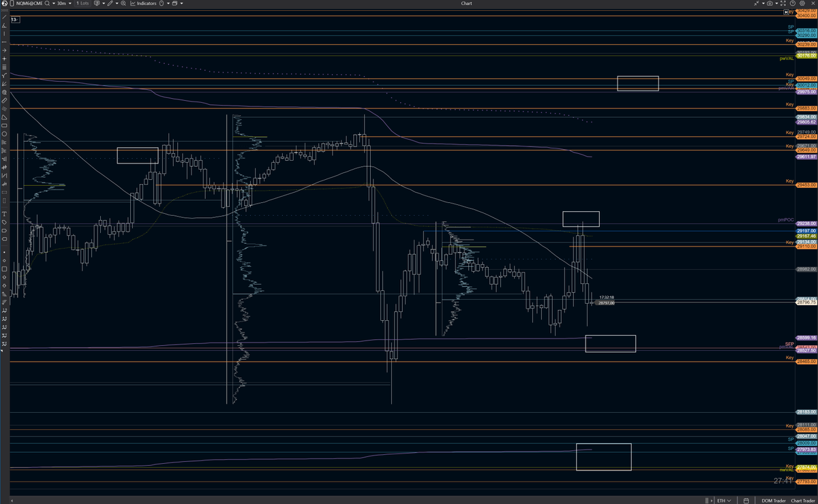This screenshot has width=818, height=504.
Task: Select the Price tag label tool
Action: click(5, 222)
